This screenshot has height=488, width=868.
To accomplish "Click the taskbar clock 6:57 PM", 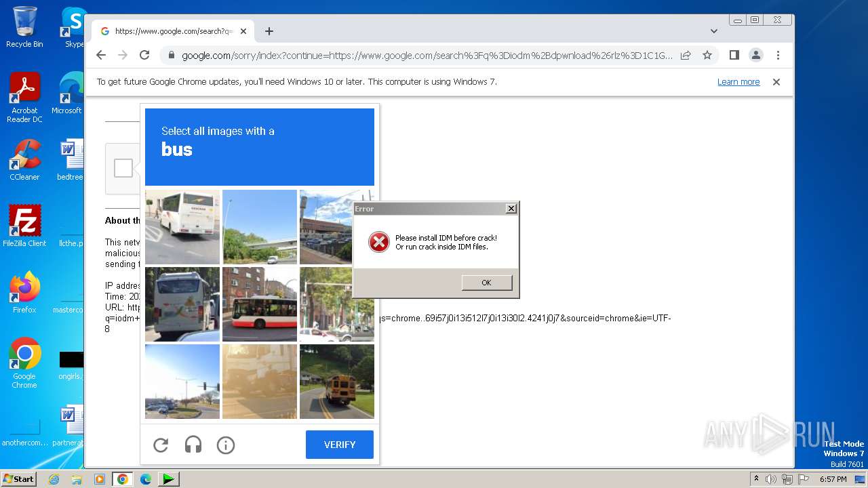I will click(x=833, y=479).
